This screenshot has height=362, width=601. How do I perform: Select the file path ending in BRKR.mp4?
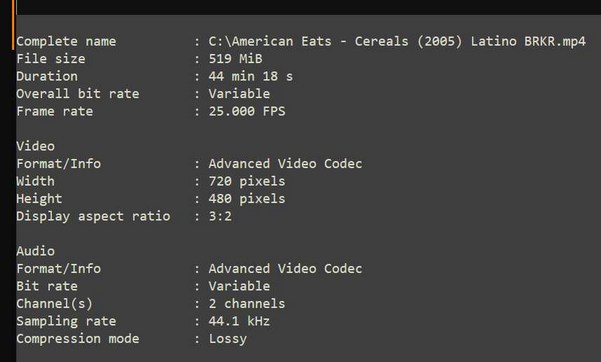click(397, 41)
